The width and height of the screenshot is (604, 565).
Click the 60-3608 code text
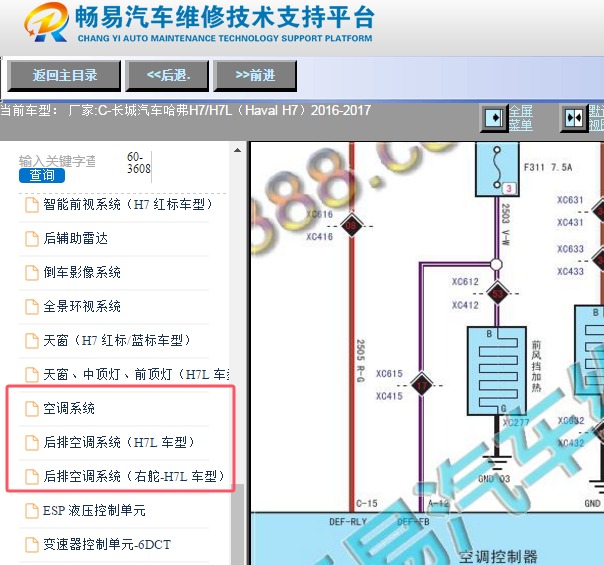pyautogui.click(x=138, y=163)
